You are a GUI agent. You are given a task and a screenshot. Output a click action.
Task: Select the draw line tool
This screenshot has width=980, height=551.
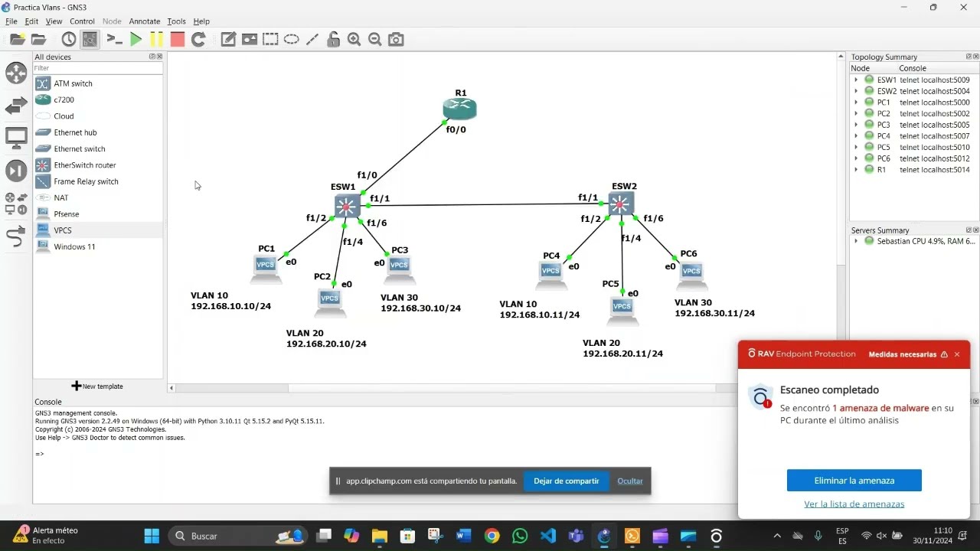312,39
